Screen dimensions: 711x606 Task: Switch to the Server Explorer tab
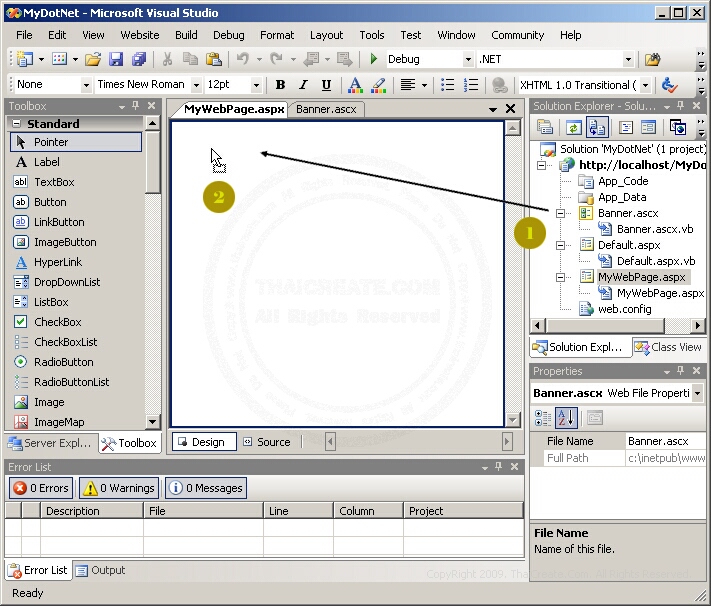51,443
